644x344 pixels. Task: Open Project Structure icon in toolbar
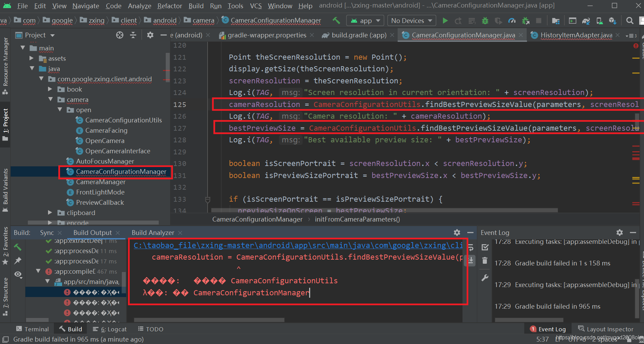[x=556, y=21]
